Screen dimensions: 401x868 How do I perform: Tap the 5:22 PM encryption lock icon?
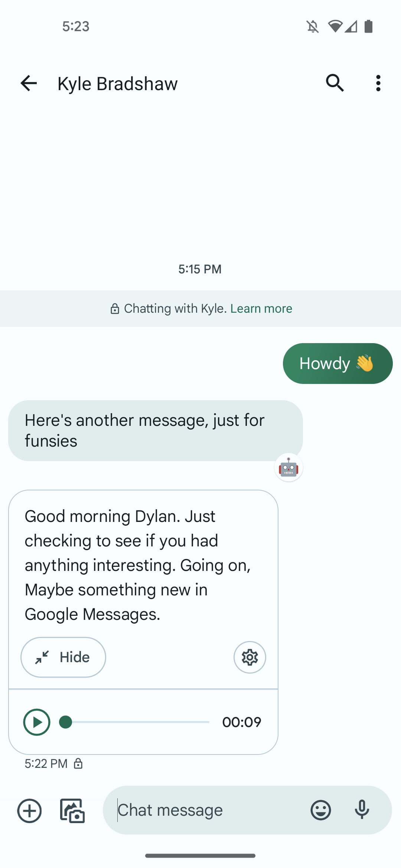[78, 763]
